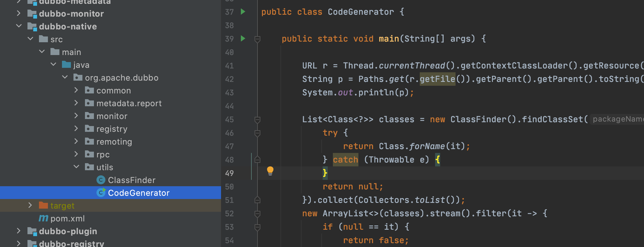644x247 pixels.
Task: Click the run gutter icon beside class CodeGenerator
Action: [x=243, y=12]
